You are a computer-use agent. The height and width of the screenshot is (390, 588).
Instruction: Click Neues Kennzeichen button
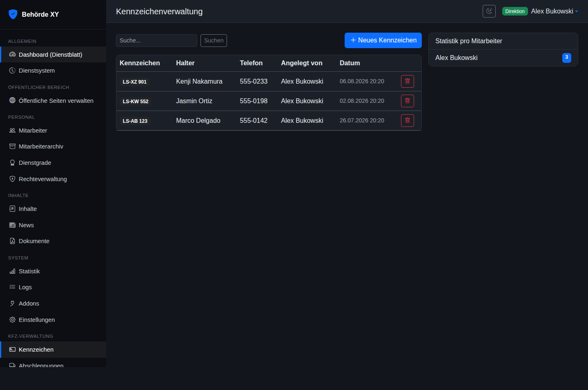383,40
